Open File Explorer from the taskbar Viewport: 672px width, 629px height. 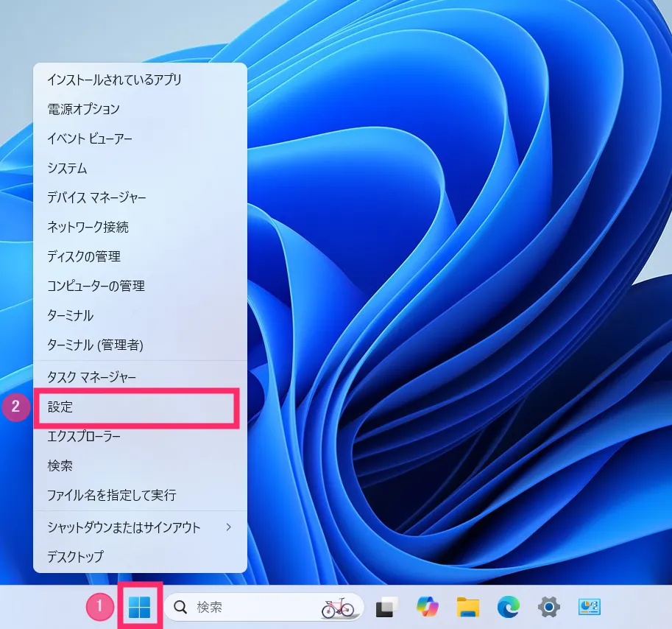pyautogui.click(x=467, y=607)
